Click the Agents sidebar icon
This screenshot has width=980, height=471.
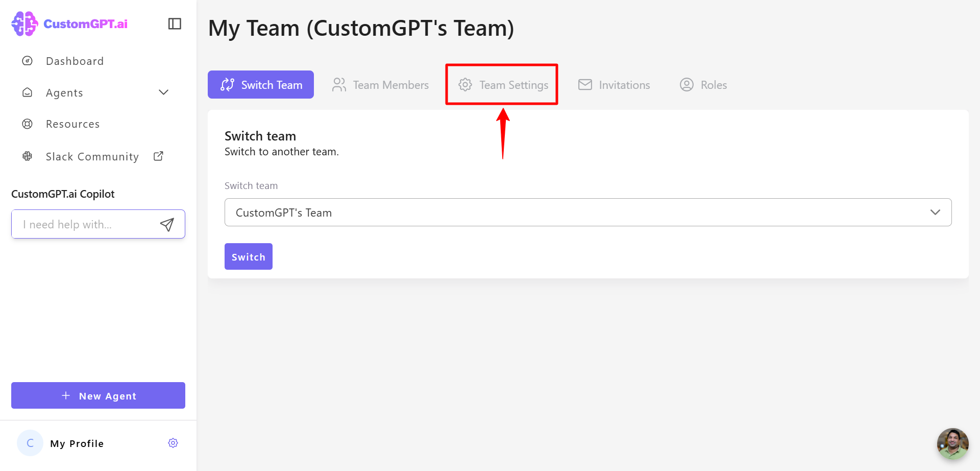click(x=28, y=92)
